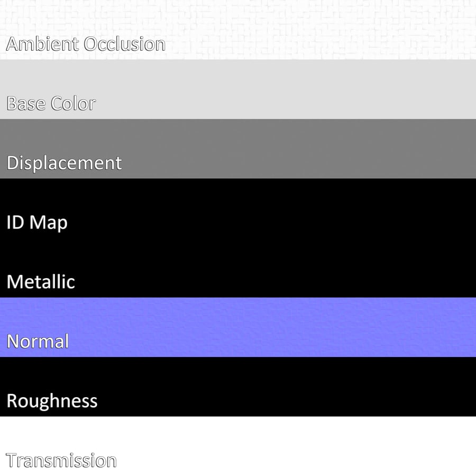Click the Displacement label text
476x476 pixels.
pyautogui.click(x=64, y=163)
